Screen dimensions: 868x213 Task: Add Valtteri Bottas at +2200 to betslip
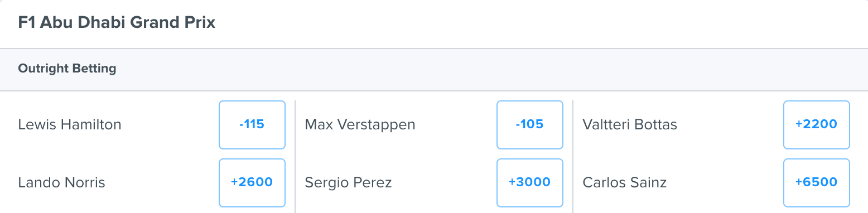click(x=817, y=125)
